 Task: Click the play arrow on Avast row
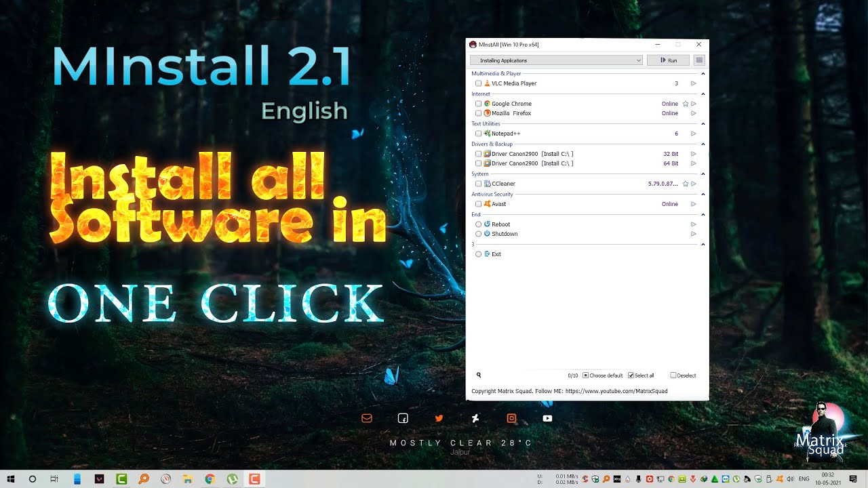pos(694,204)
